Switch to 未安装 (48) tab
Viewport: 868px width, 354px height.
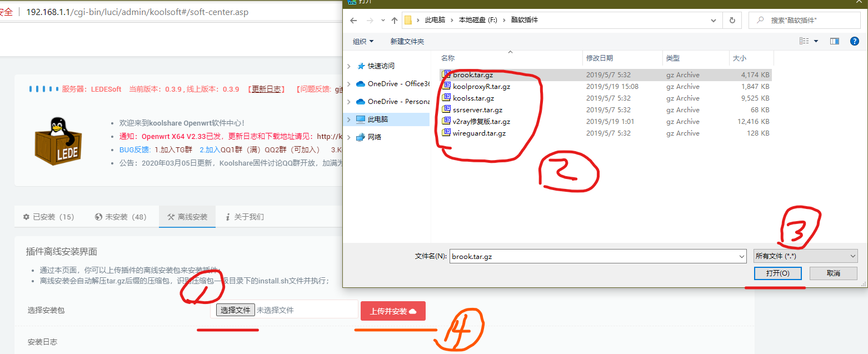[121, 217]
